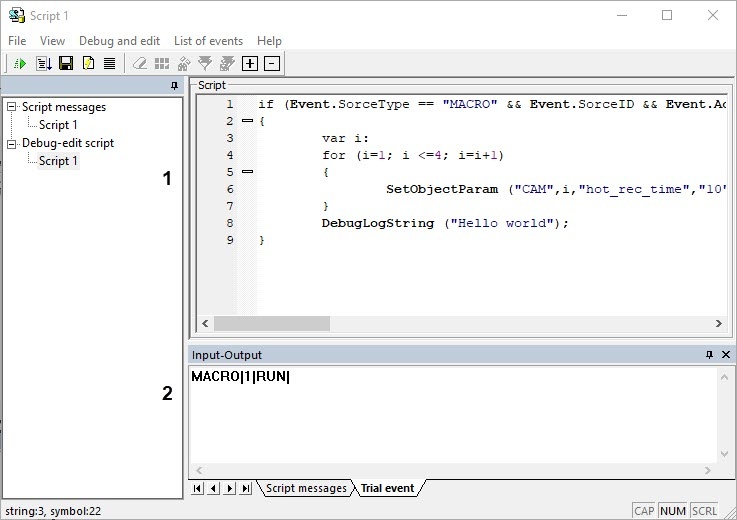Image resolution: width=737 pixels, height=520 pixels.
Task: Click the text lines list toolbar icon
Action: point(110,64)
